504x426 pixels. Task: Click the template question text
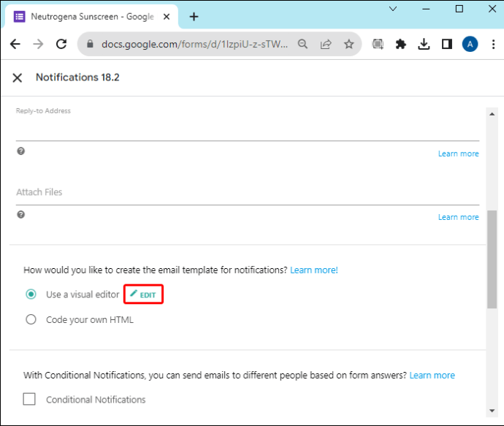tap(156, 270)
